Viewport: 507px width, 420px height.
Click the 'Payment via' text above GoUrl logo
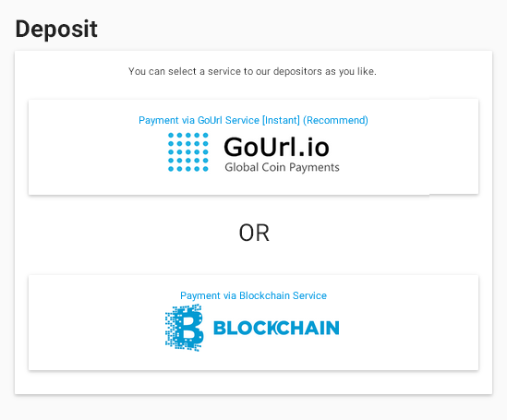(x=166, y=121)
